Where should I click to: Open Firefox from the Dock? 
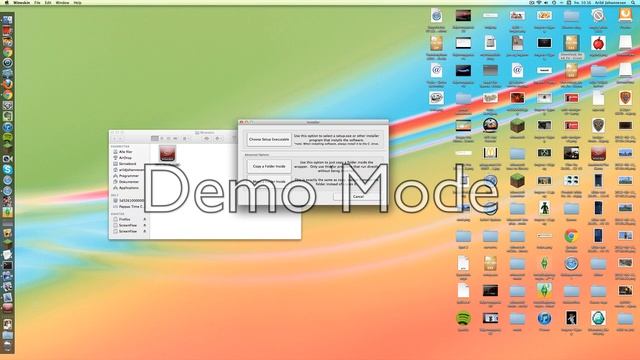(x=7, y=84)
